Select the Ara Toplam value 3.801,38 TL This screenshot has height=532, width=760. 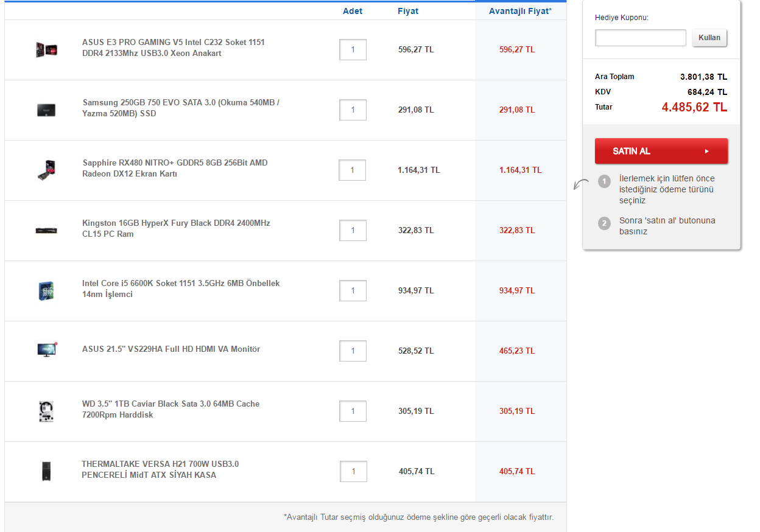703,77
